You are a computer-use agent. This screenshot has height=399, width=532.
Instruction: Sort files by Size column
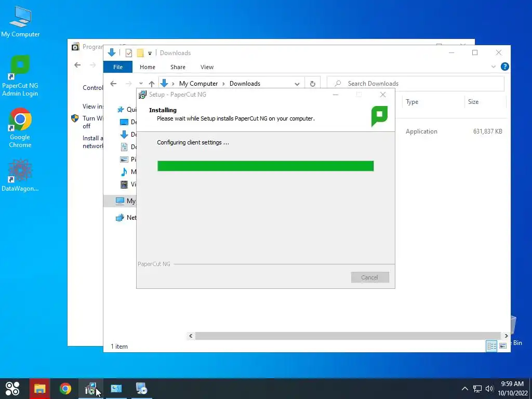(473, 102)
